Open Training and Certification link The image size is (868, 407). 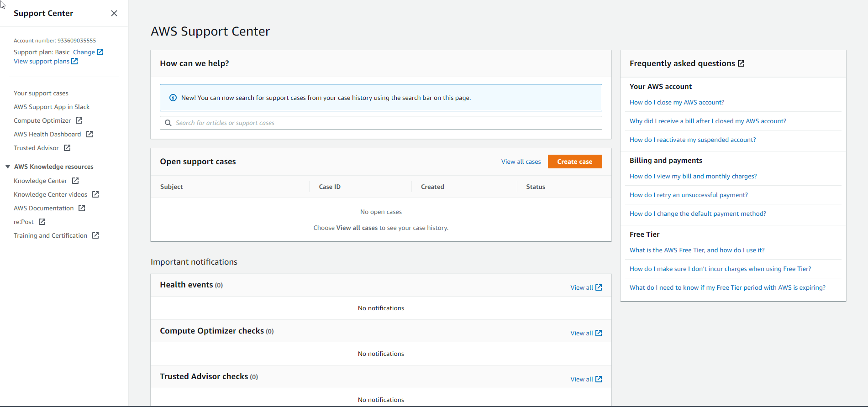[50, 235]
